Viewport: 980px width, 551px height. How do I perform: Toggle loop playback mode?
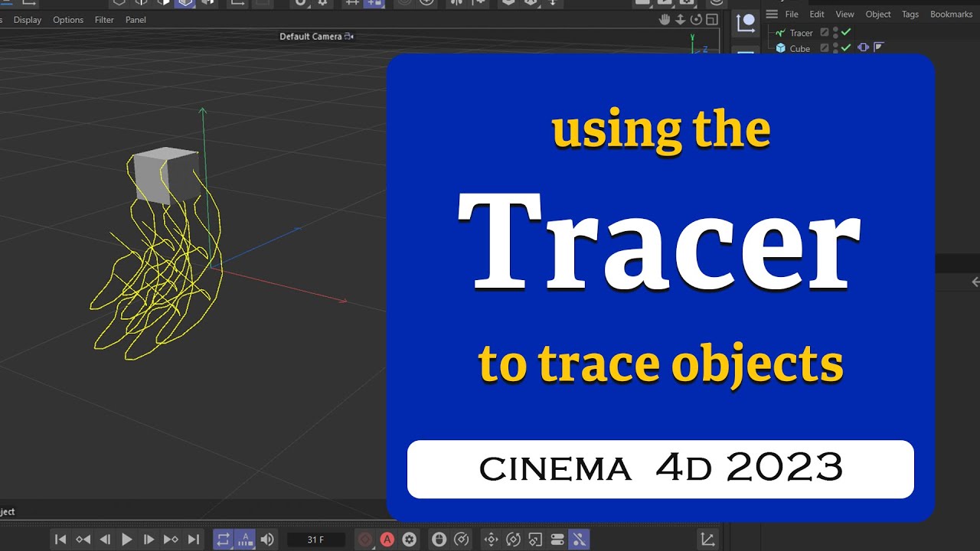pos(223,540)
